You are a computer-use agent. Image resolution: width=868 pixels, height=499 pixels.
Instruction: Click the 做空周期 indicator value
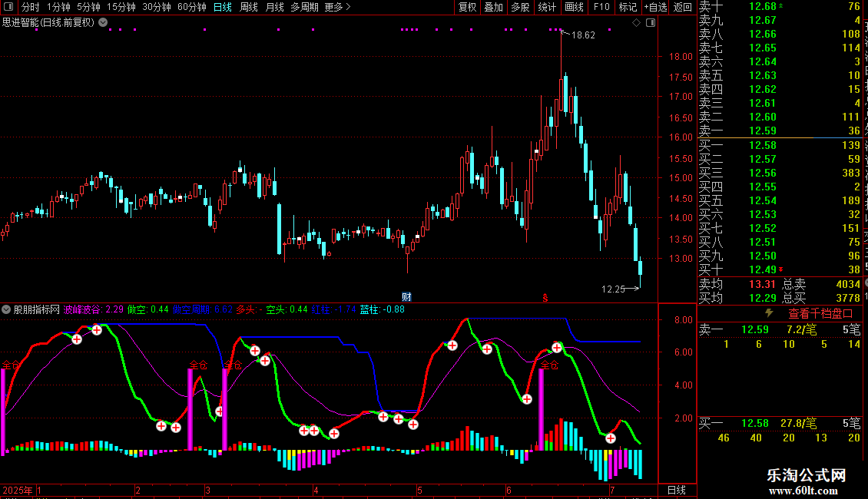point(203,309)
